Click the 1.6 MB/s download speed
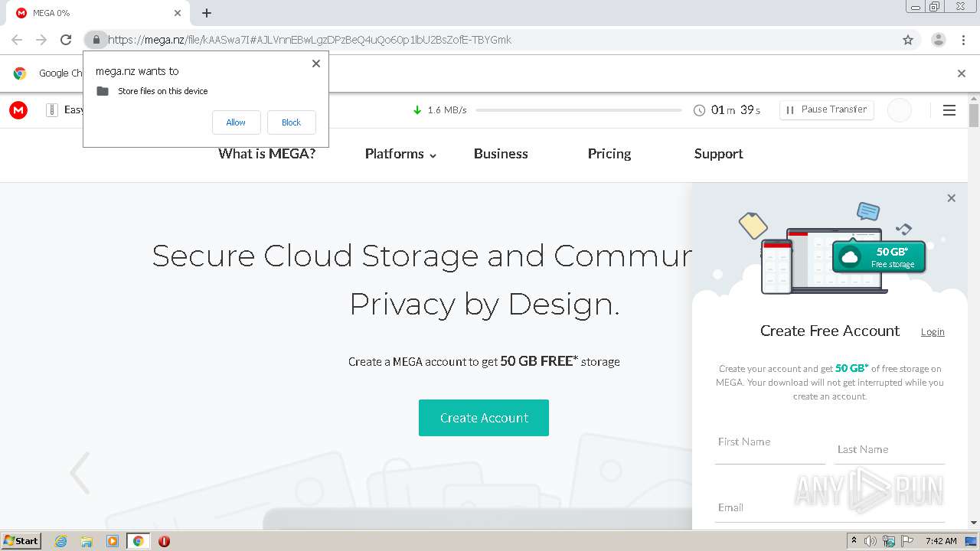Viewport: 980px width, 551px height. [447, 110]
